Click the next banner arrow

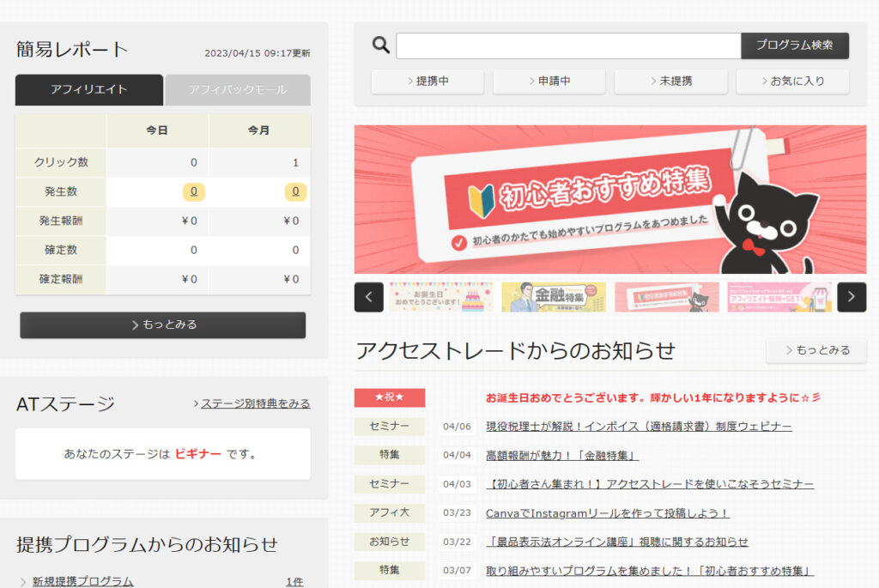(x=852, y=297)
